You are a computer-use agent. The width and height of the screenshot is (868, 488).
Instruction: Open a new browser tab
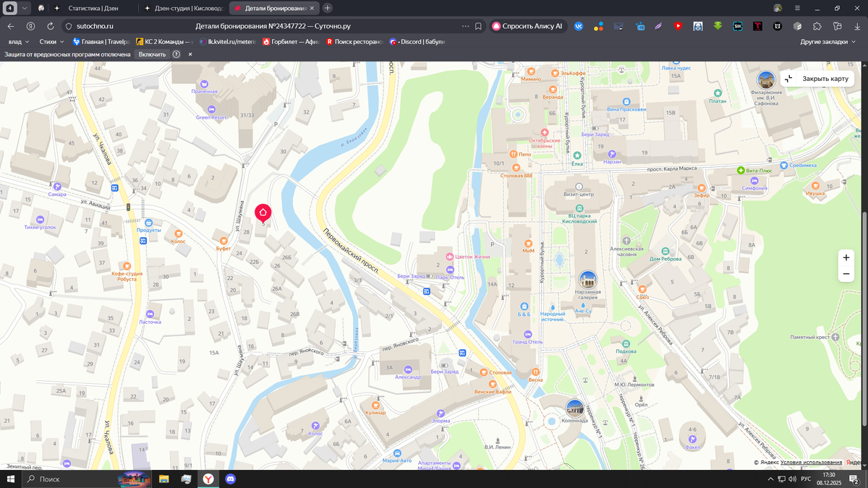328,8
